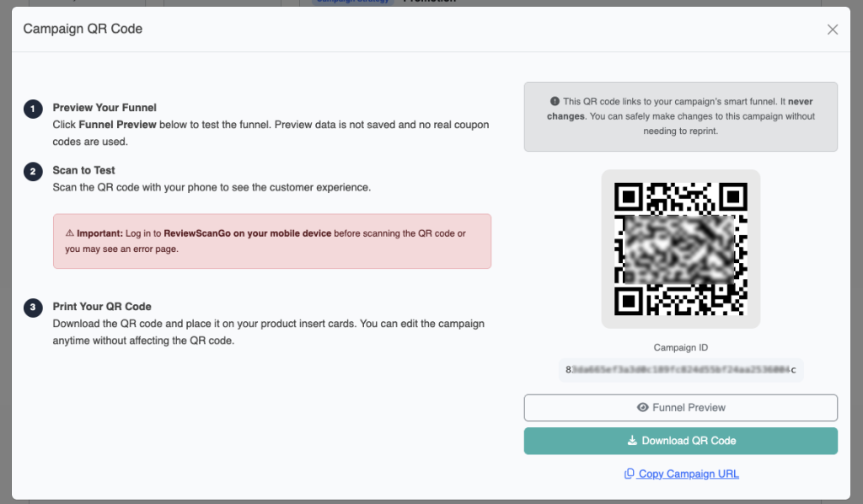Click the Scan to Test heading
863x504 pixels.
click(x=83, y=170)
